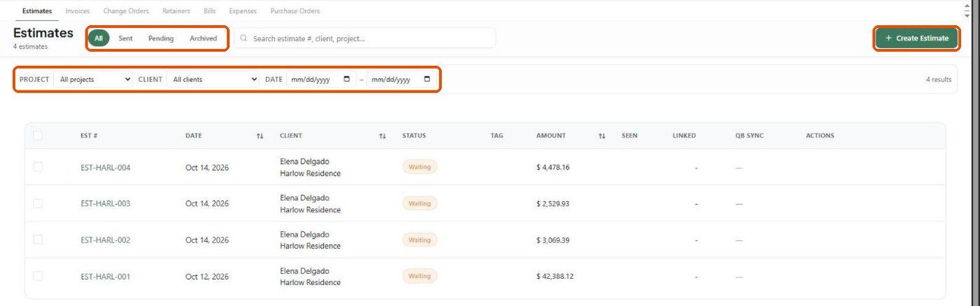This screenshot has height=306, width=980.
Task: Click Waiting status of EST-HARL-003
Action: point(419,203)
